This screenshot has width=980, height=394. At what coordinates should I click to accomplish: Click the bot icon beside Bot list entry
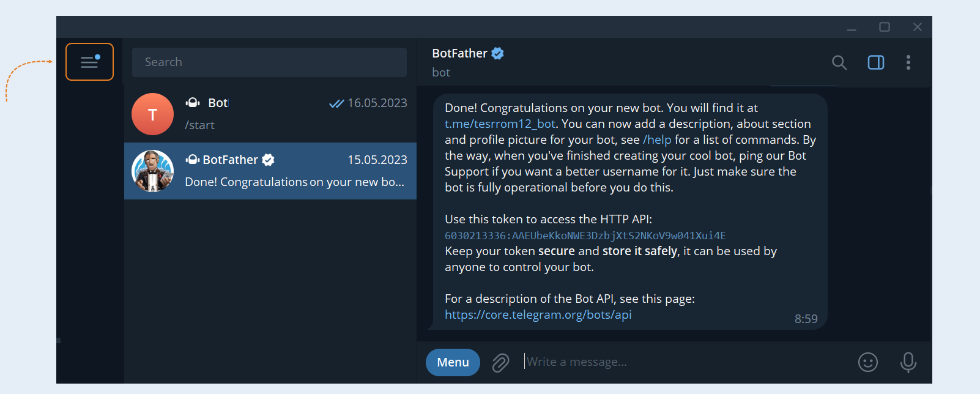193,103
